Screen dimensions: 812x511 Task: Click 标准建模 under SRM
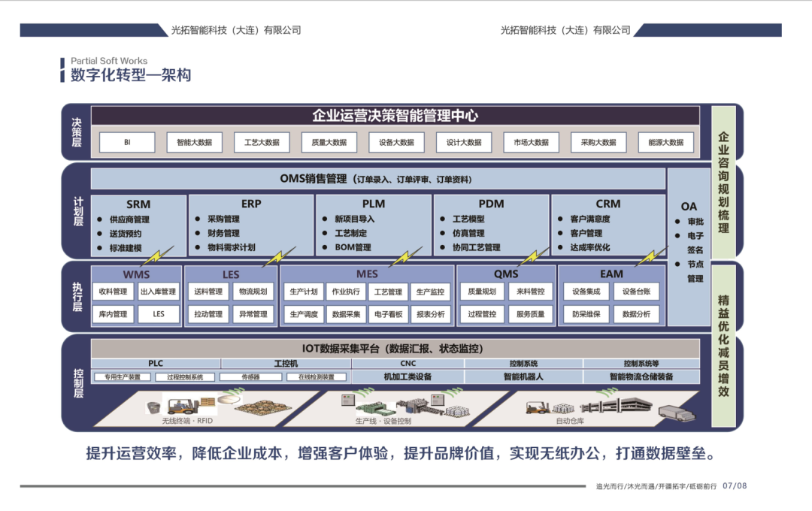pos(126,248)
